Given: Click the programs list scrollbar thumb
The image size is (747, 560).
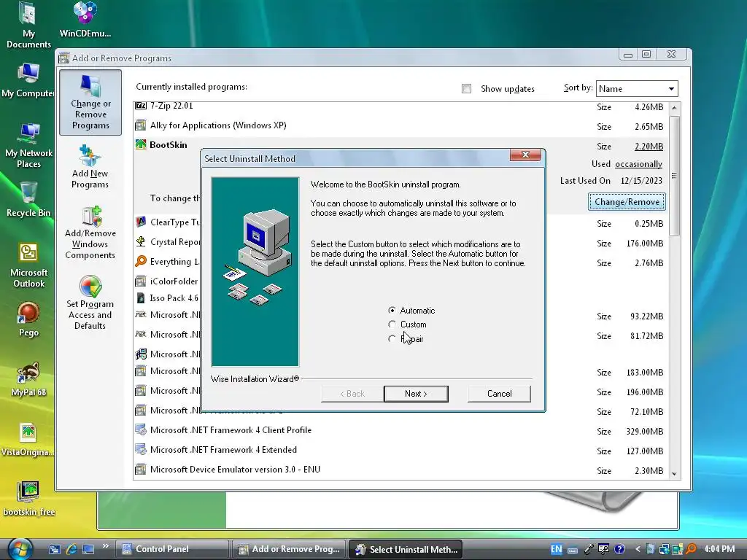Looking at the screenshot, I should [674, 175].
